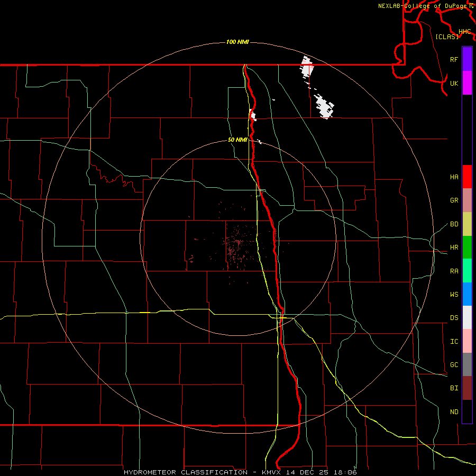Click the 100 NMI range ring label
Image resolution: width=476 pixels, height=476 pixels.
pyautogui.click(x=237, y=42)
